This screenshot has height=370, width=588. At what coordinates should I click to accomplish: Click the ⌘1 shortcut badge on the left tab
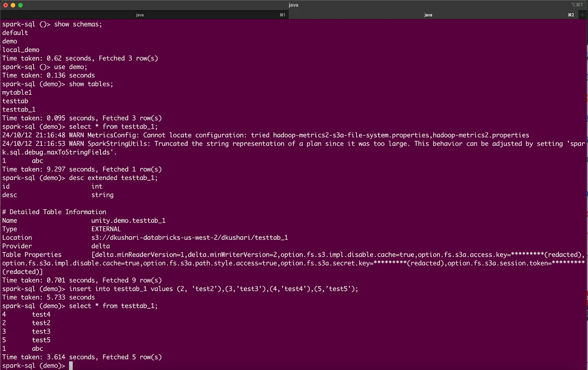(282, 15)
